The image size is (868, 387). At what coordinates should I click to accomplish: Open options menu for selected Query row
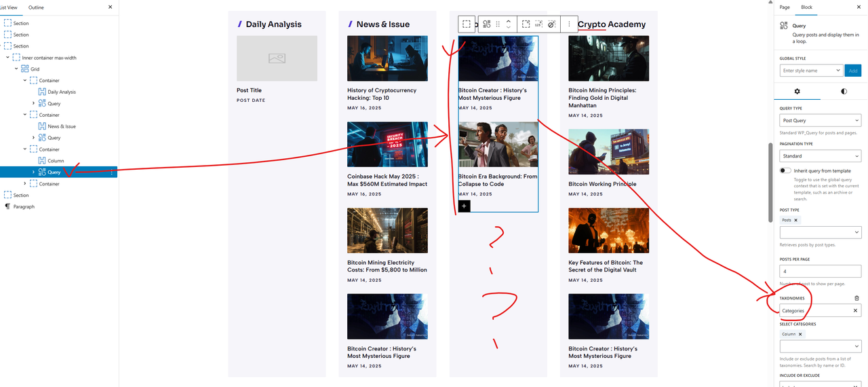(111, 172)
